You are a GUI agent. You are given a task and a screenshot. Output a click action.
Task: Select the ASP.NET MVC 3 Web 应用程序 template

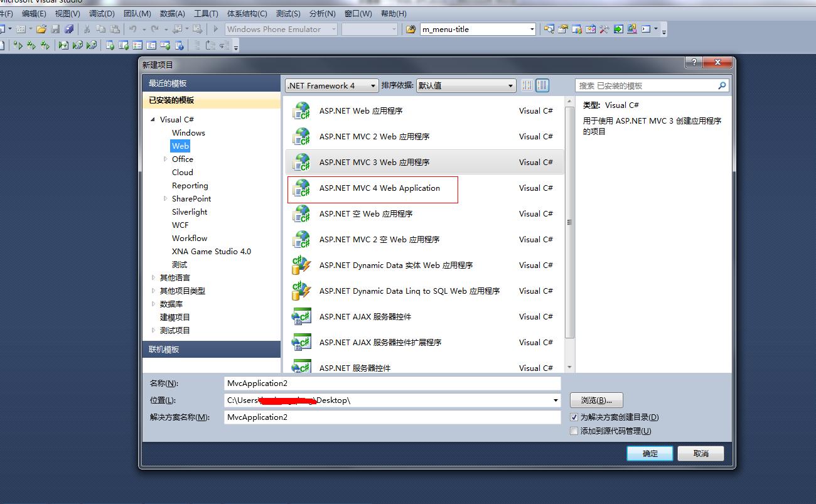pos(425,163)
